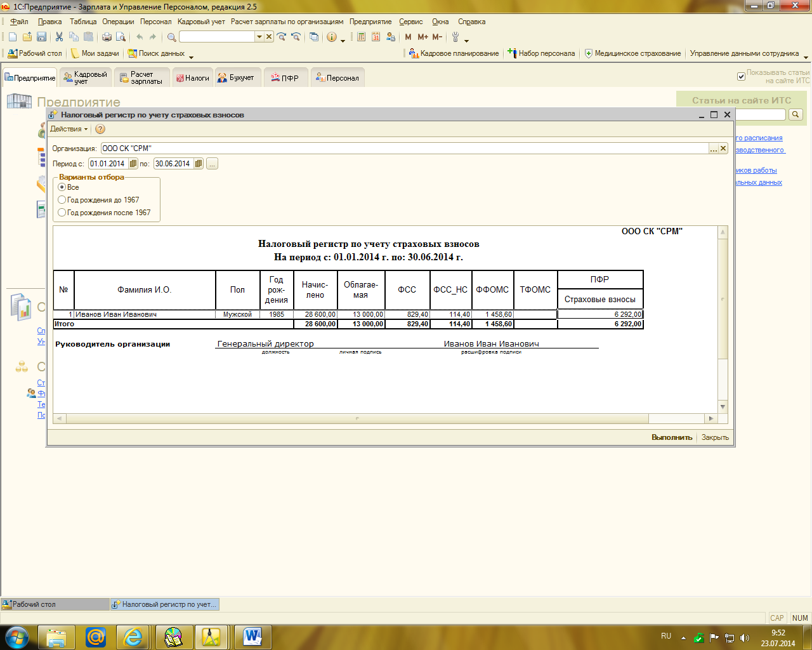This screenshot has height=650, width=812.
Task: Click the Print icon in toolbar
Action: coord(107,37)
